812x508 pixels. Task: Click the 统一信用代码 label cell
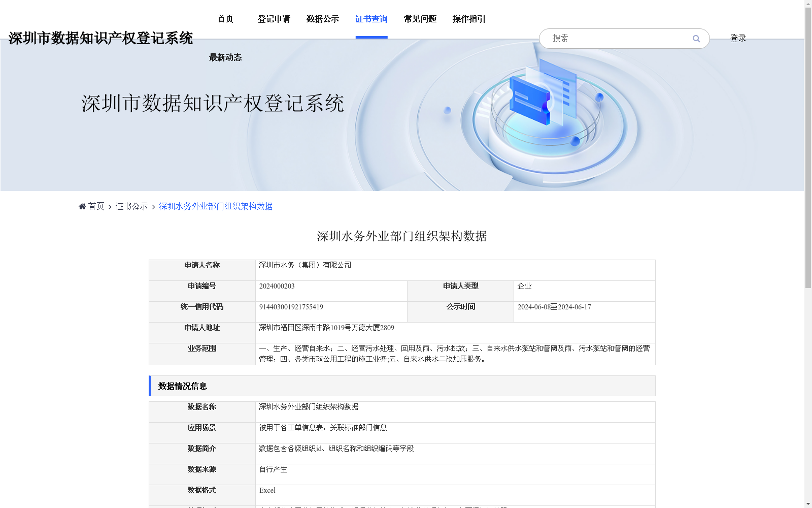click(202, 312)
